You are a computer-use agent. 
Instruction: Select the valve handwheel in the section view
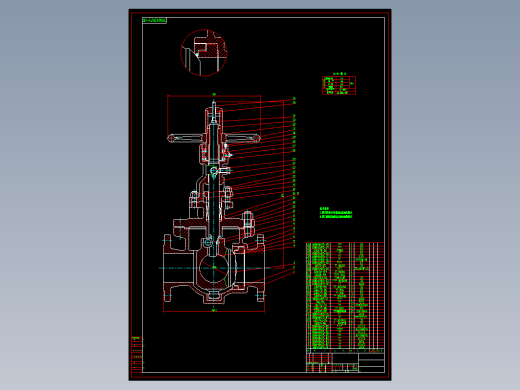[x=214, y=138]
